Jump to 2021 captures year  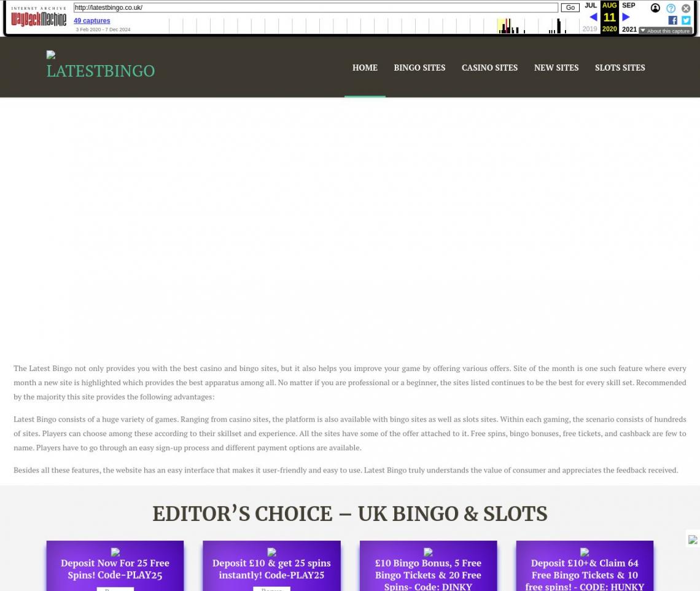pyautogui.click(x=629, y=29)
